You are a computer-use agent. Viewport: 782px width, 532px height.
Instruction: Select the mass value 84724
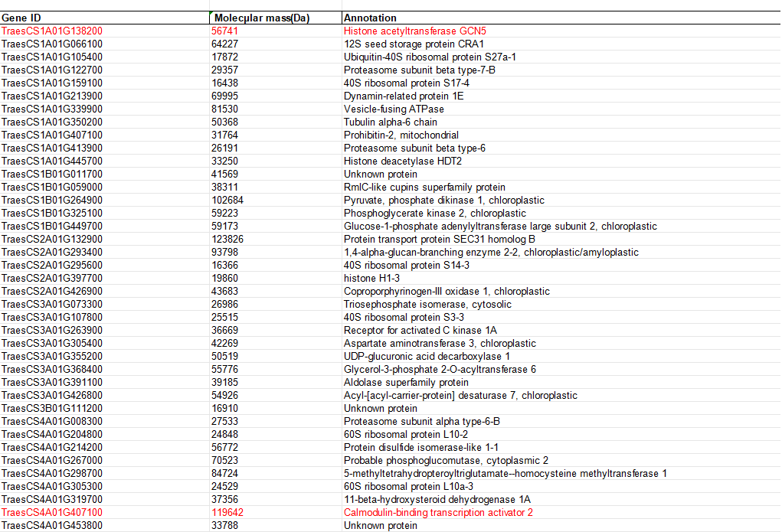[x=225, y=473]
